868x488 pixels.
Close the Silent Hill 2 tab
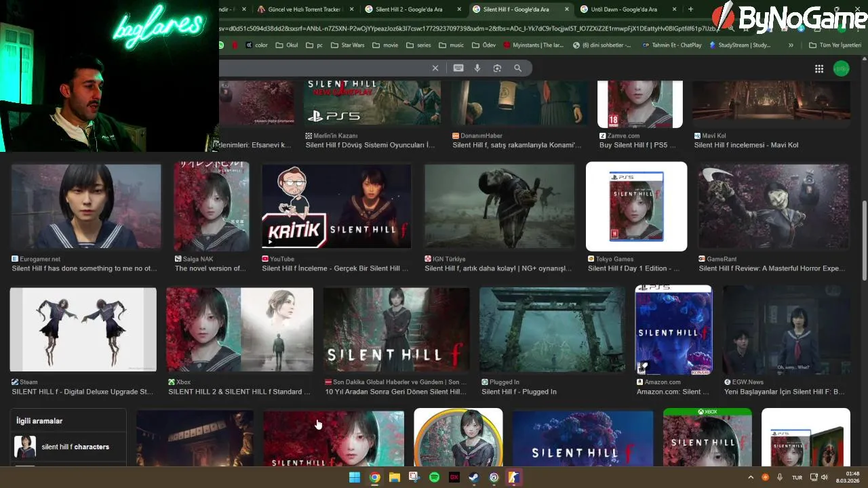(459, 9)
